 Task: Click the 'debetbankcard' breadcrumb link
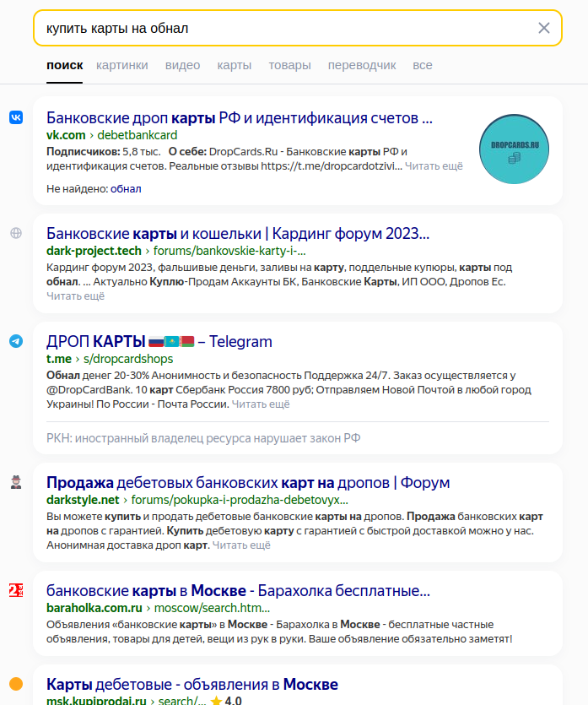pos(137,135)
